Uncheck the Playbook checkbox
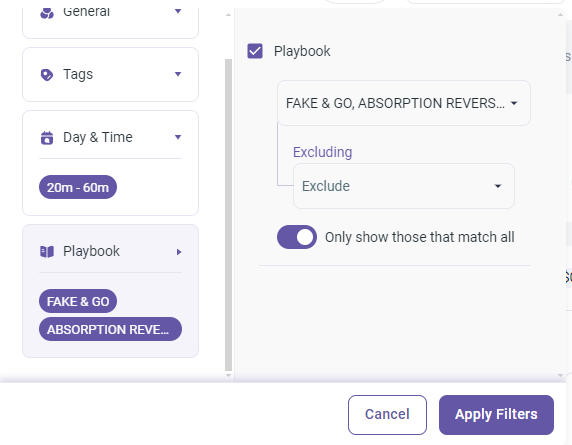 255,51
